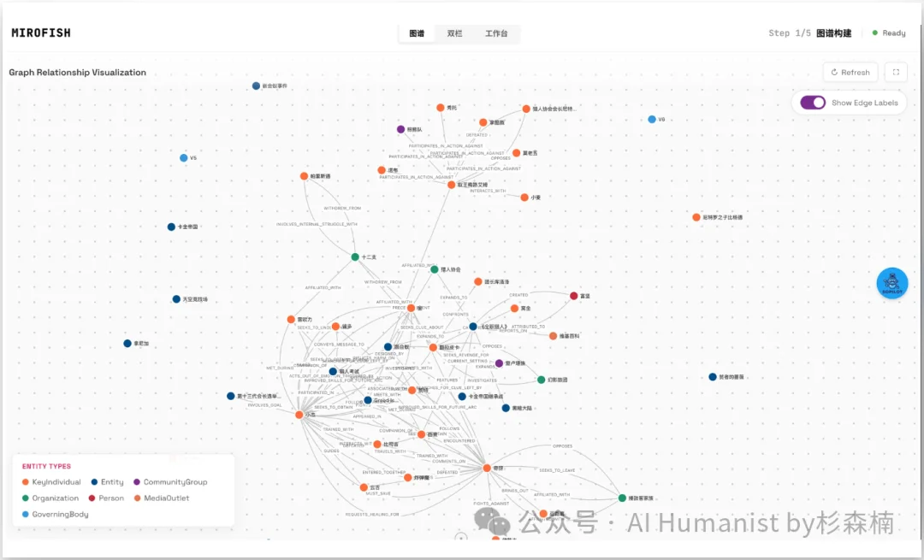Image resolution: width=924 pixels, height=560 pixels.
Task: Click the green 猎人协会 node
Action: [x=435, y=269]
